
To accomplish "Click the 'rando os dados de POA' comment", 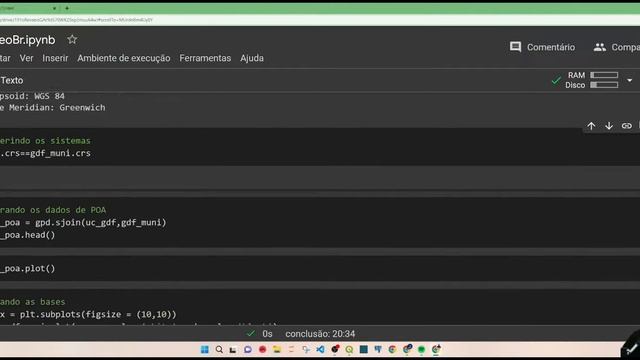I will [53, 210].
